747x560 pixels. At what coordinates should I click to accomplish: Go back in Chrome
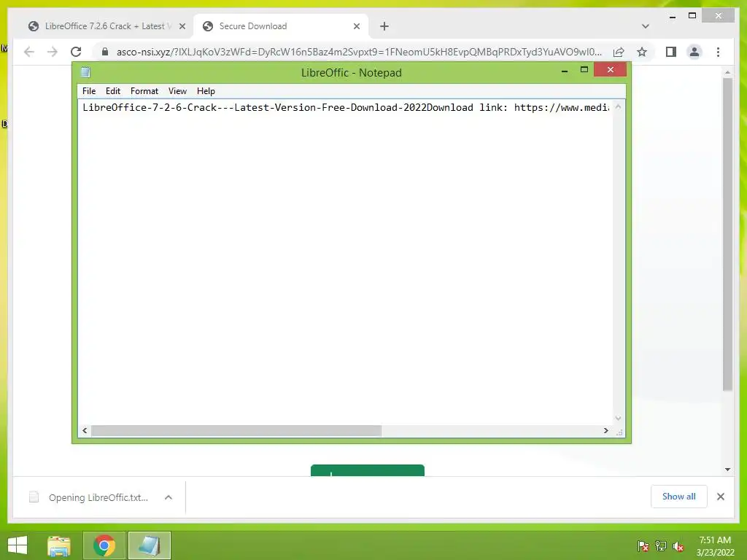(29, 52)
